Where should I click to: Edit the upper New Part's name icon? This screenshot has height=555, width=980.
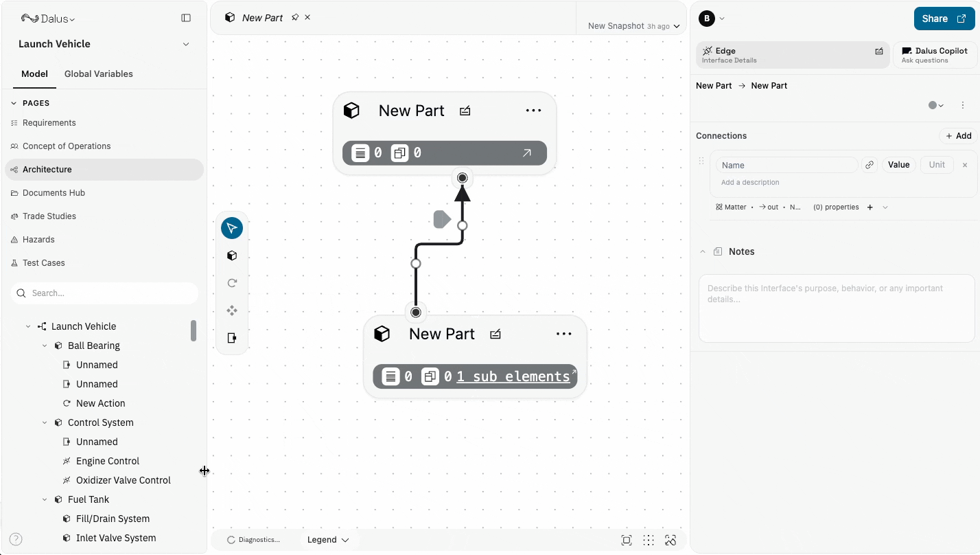coord(465,111)
